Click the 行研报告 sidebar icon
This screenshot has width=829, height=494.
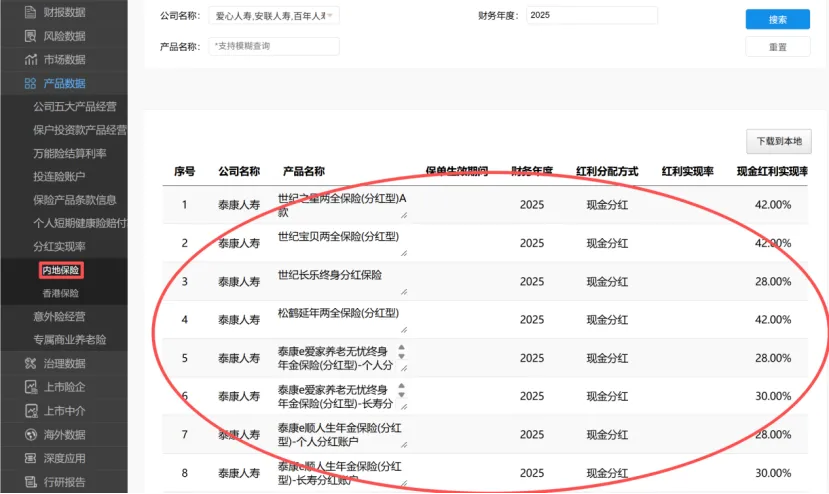click(x=31, y=481)
